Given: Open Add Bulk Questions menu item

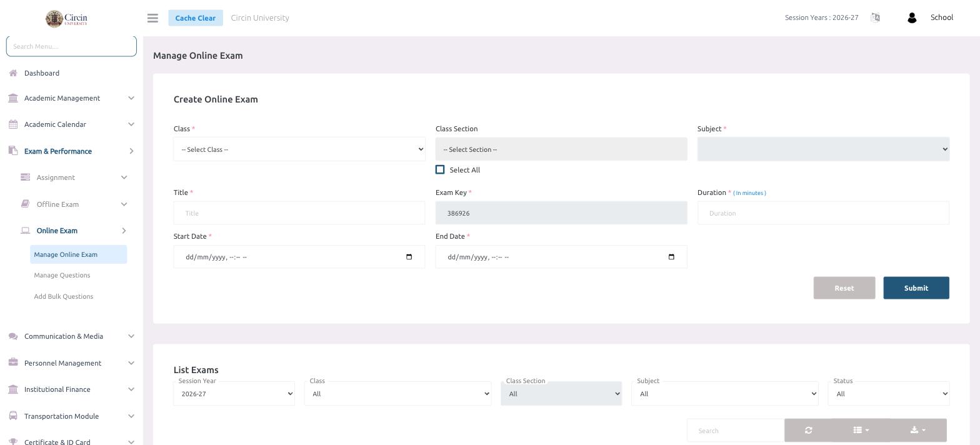Looking at the screenshot, I should point(64,296).
